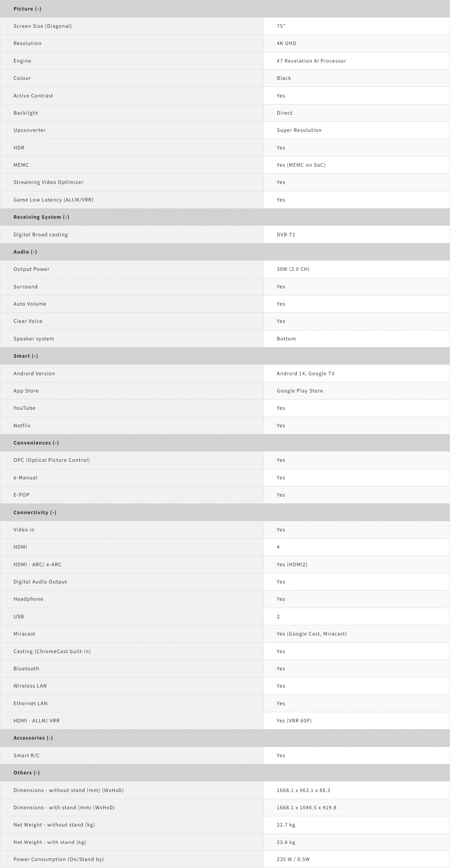Collapse the Others (-) section
Screen dimensions: 450x868
click(27, 773)
